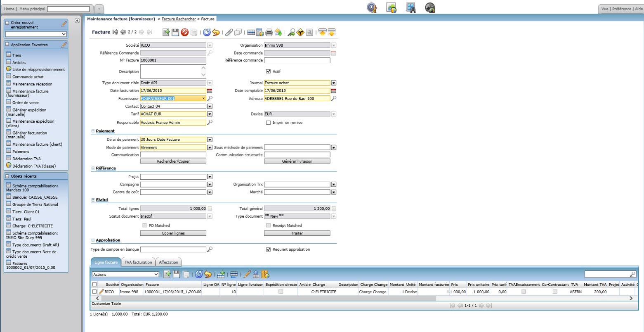
Task: Hide the left sidebar with arrow button
Action: pos(77,21)
